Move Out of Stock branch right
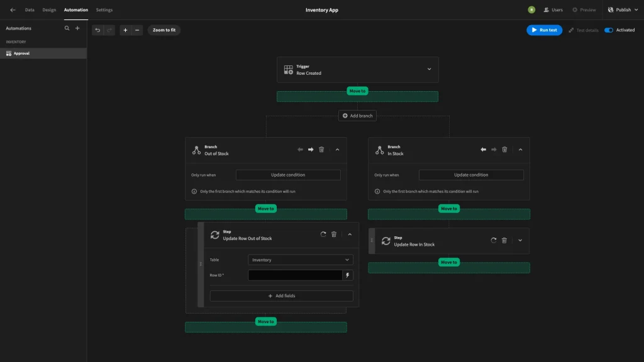644x362 pixels. (311, 150)
